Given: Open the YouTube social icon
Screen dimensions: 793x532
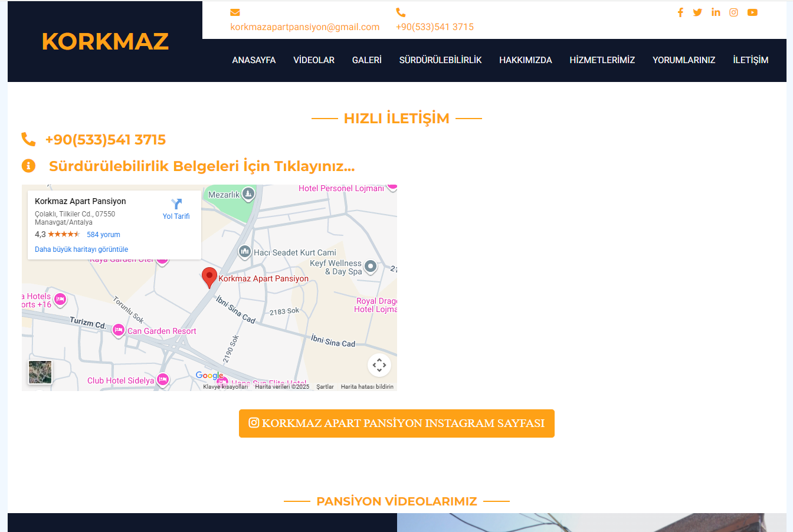Looking at the screenshot, I should 752,12.
